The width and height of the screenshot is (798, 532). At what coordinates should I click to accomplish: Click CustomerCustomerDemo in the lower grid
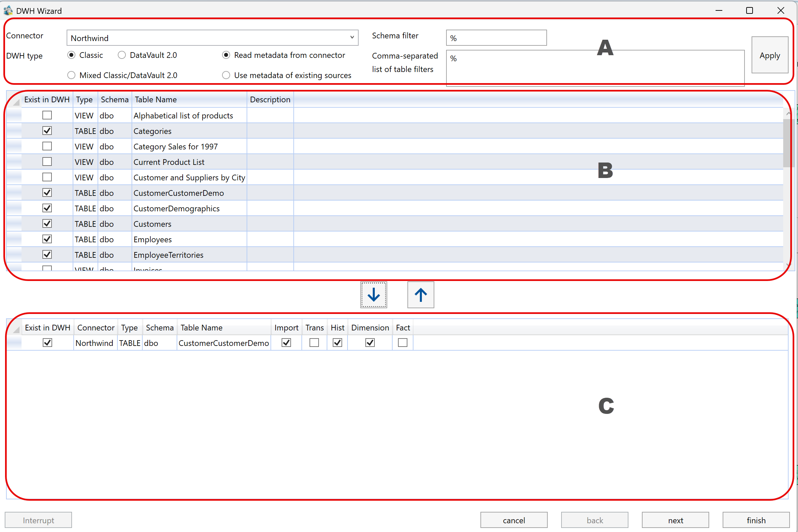pyautogui.click(x=224, y=343)
